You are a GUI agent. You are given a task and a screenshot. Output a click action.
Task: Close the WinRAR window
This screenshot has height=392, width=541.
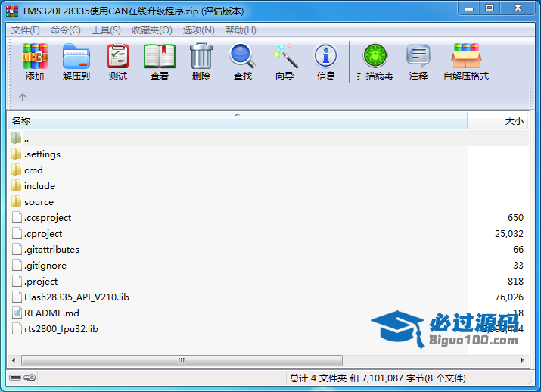click(x=518, y=8)
